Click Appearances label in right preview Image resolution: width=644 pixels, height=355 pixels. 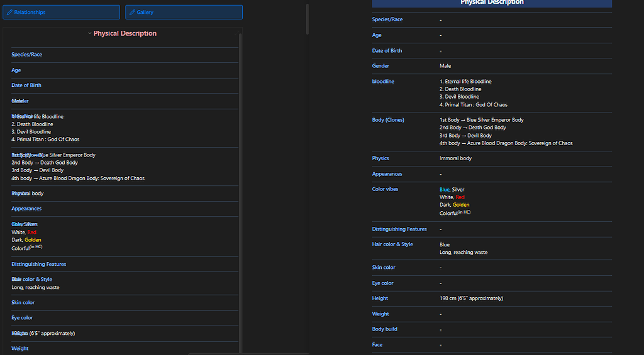pyautogui.click(x=387, y=174)
